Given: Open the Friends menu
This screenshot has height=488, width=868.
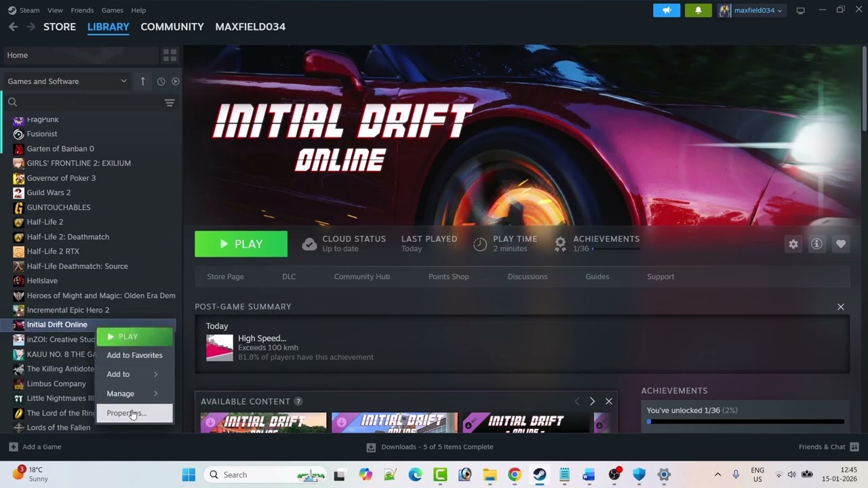Looking at the screenshot, I should pos(82,10).
